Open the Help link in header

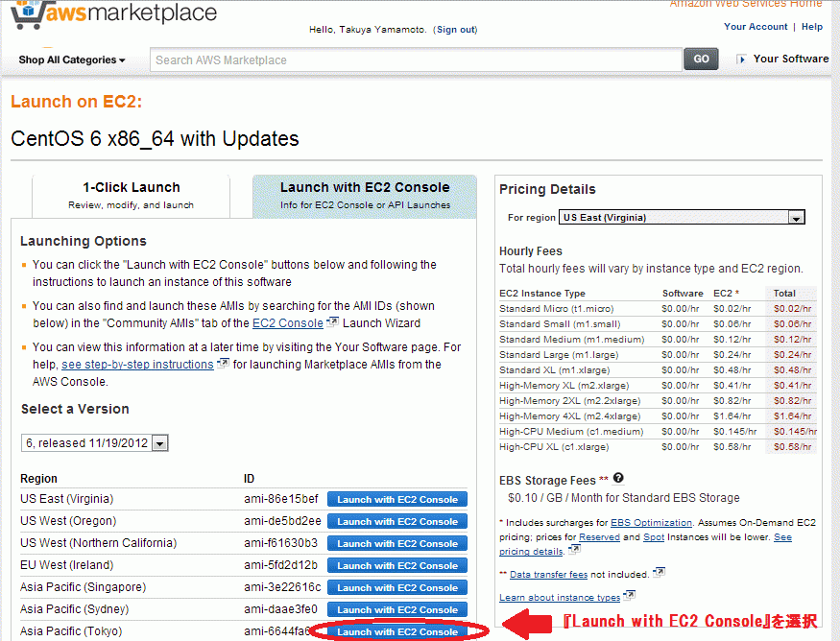811,27
